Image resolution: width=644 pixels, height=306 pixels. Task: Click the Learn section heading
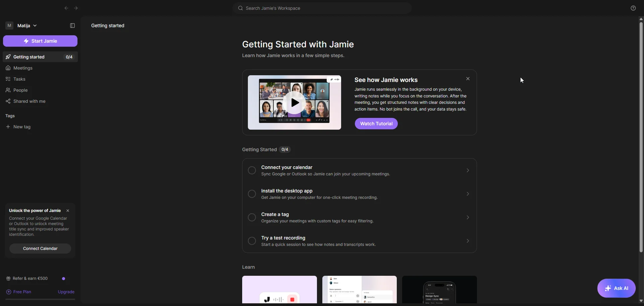tap(249, 267)
